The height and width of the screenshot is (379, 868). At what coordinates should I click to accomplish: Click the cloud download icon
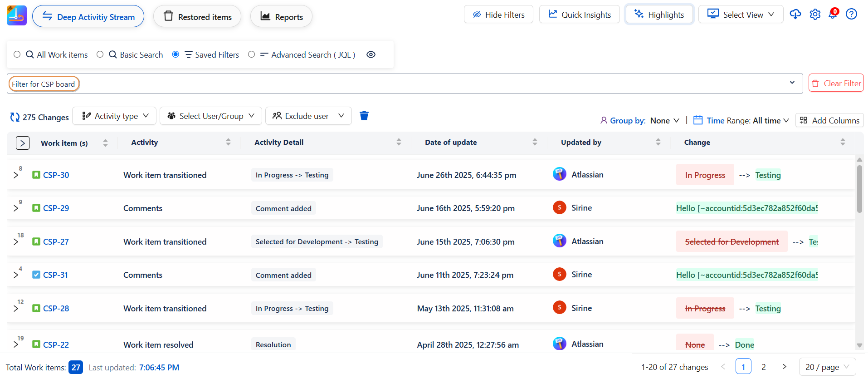(x=795, y=15)
